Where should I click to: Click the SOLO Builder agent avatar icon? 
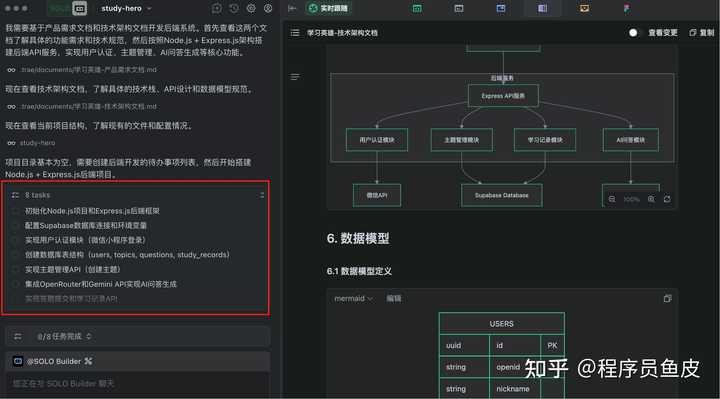coord(17,361)
